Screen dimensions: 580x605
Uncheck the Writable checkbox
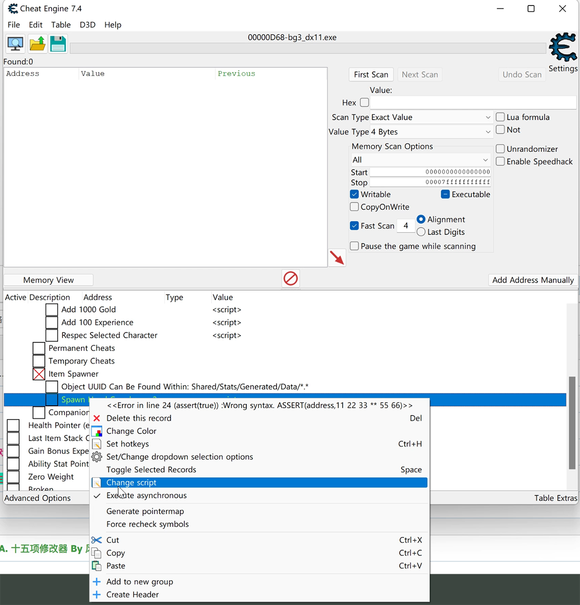click(354, 194)
